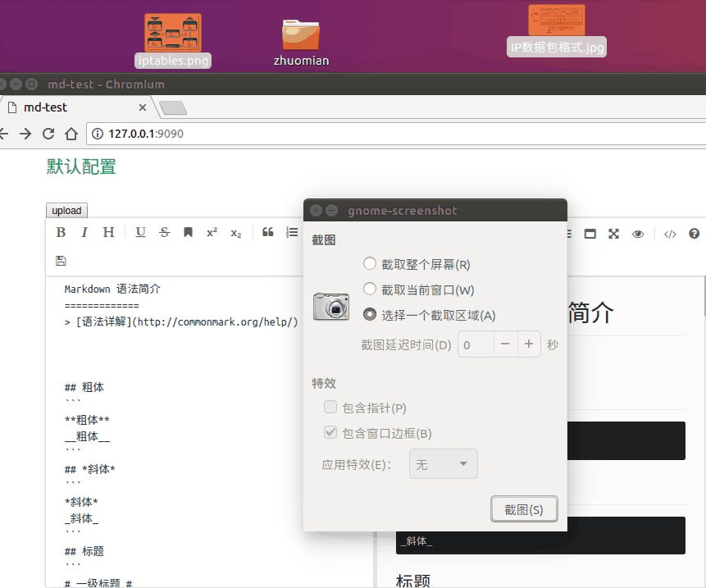Click the delay seconds input field

coord(476,344)
